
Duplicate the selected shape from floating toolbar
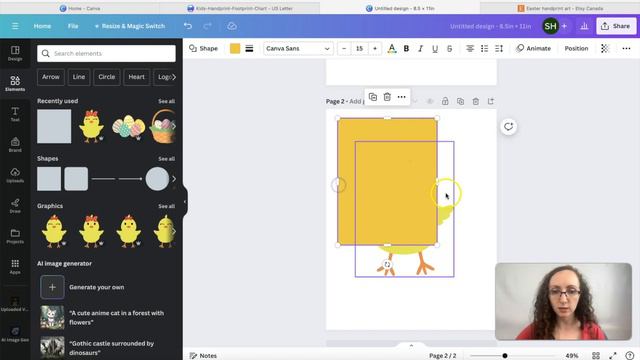point(373,97)
